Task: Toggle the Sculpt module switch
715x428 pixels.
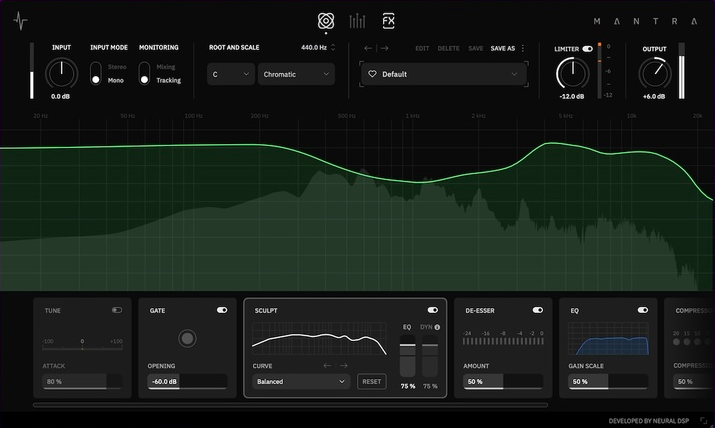Action: pyautogui.click(x=432, y=310)
